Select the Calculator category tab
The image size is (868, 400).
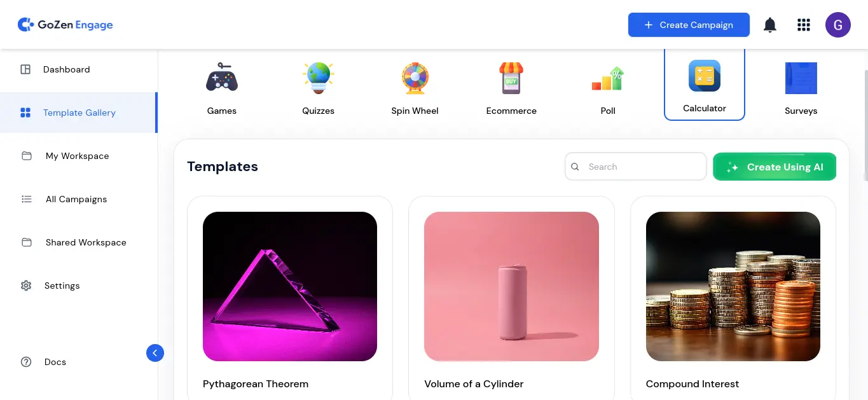705,84
